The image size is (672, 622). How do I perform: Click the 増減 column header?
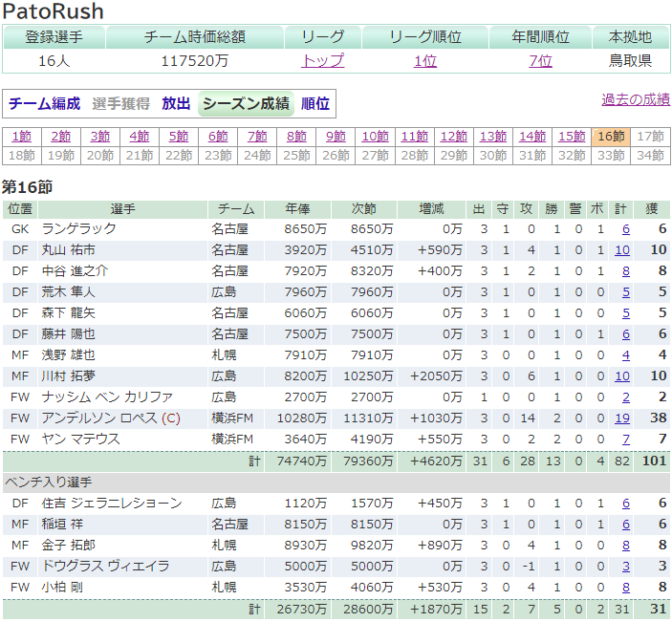(431, 209)
